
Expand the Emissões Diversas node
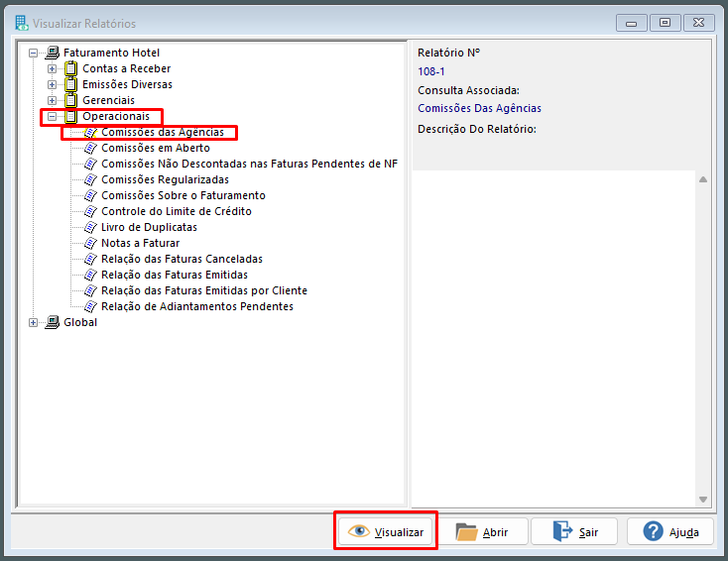[52, 85]
